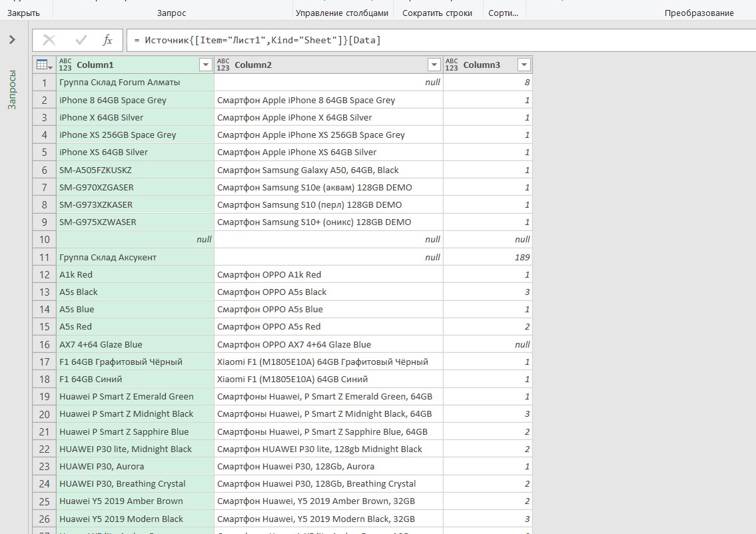Screen dimensions: 756x534
Task: Select the Column2 header
Action: pos(328,65)
